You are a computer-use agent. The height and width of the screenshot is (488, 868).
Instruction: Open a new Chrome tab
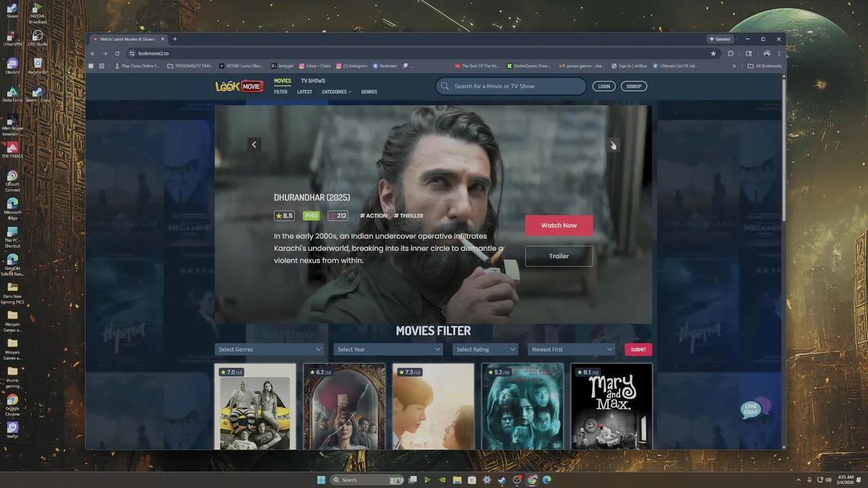click(174, 39)
